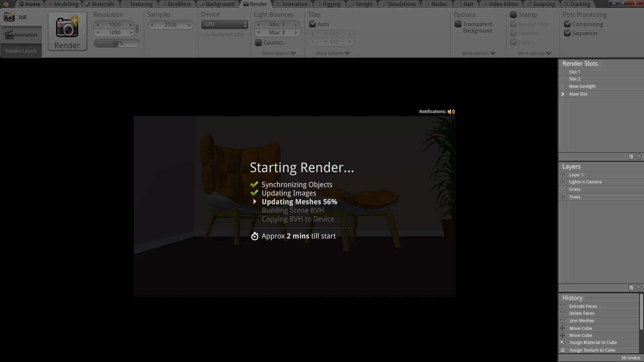This screenshot has height=362, width=644.
Task: Uncheck the Compositing post-processing option
Action: click(567, 24)
